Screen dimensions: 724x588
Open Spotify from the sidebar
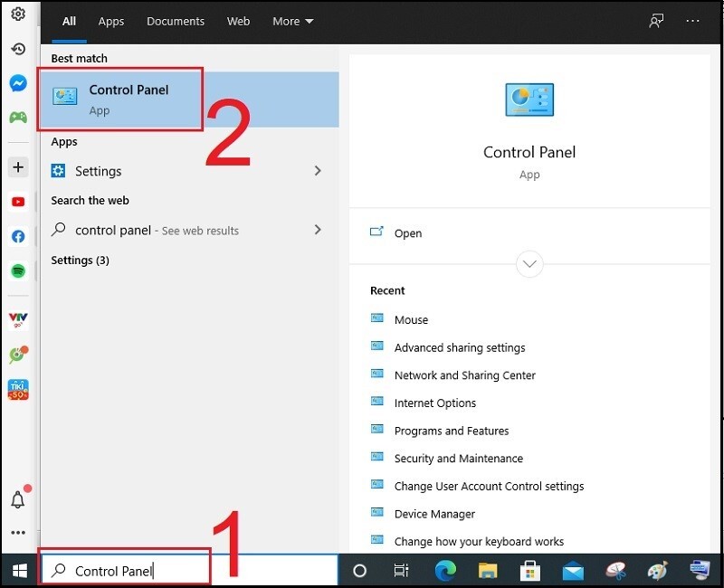18,270
